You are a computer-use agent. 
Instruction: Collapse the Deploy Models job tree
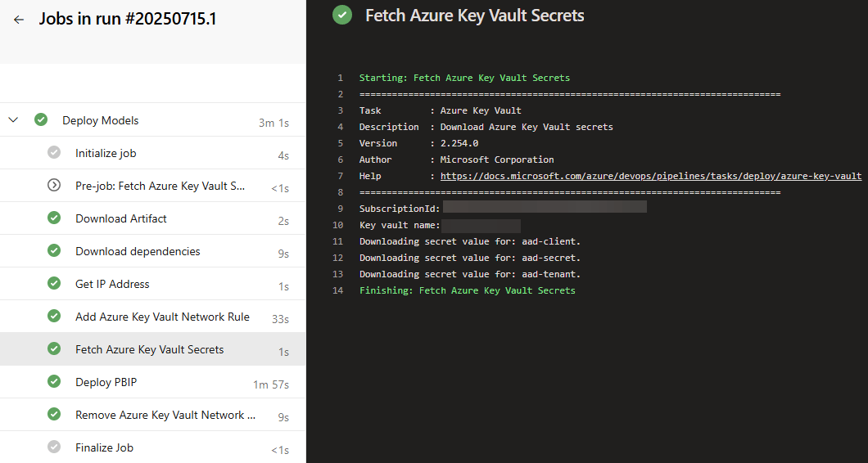13,120
